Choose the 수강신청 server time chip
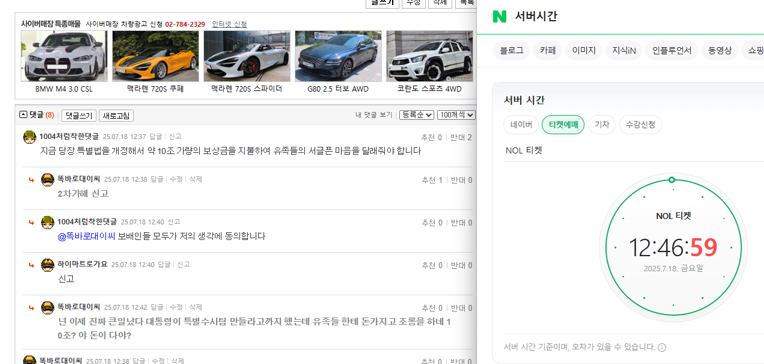 click(x=640, y=125)
